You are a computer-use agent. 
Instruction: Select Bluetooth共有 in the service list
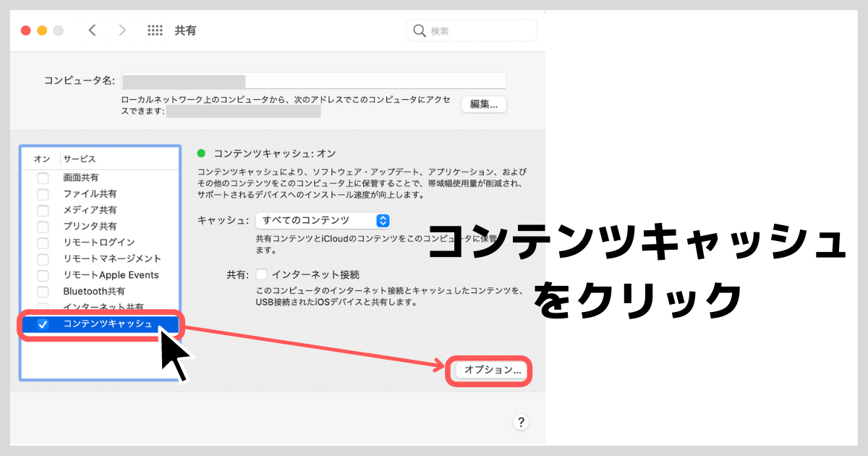pyautogui.click(x=94, y=291)
